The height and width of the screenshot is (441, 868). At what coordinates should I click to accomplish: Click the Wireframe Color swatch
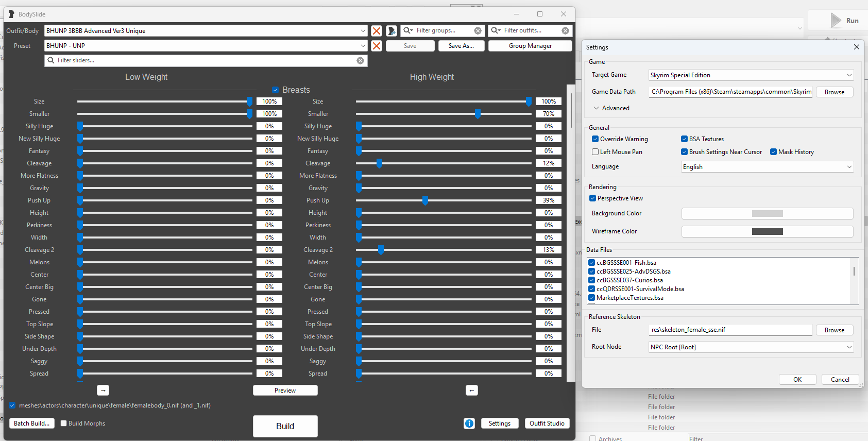coord(768,232)
